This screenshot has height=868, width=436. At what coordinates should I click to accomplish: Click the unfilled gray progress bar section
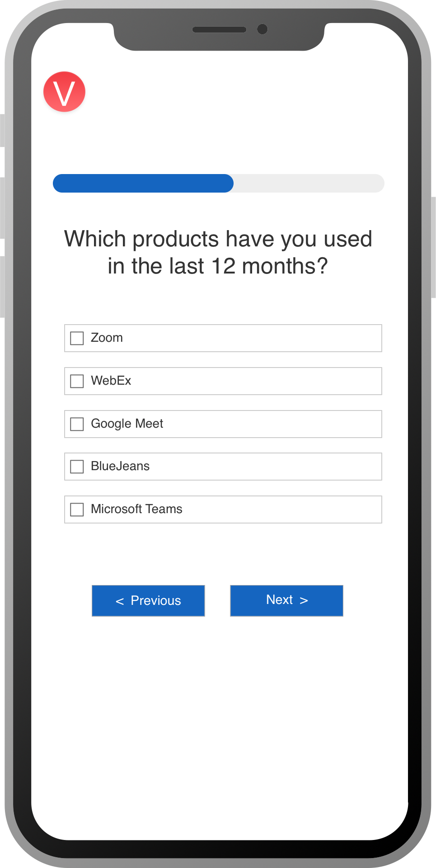[309, 184]
